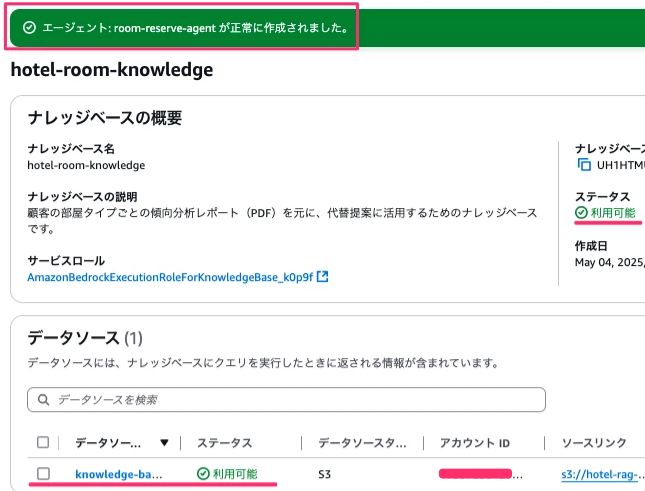Open the s3://hotel-rag source link
Image resolution: width=645 pixels, height=491 pixels.
603,475
